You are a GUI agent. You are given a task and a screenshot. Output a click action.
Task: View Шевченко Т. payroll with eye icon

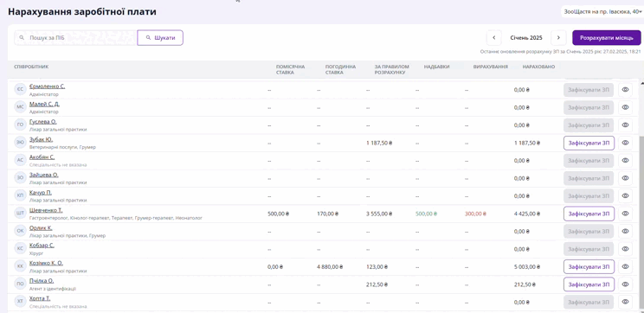(x=625, y=214)
